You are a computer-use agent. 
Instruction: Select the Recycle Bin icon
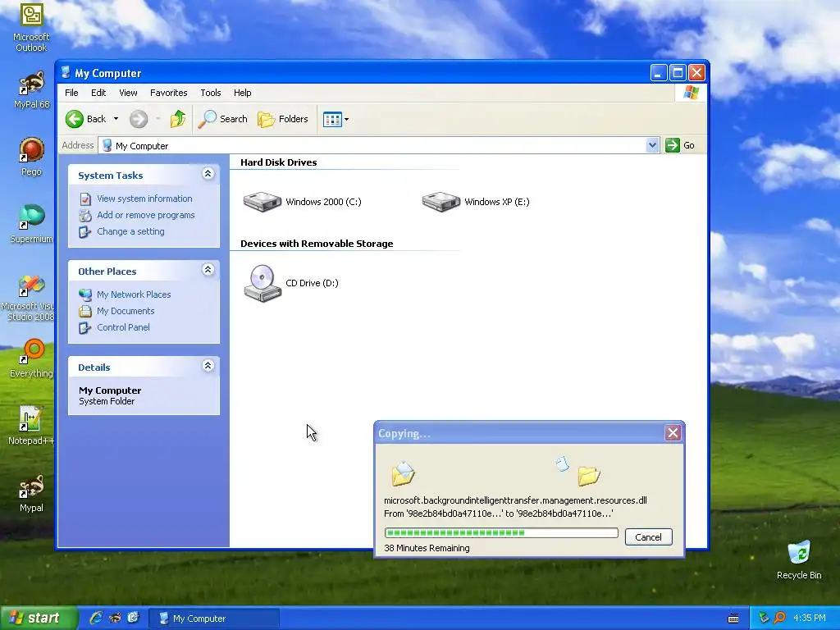click(x=799, y=560)
